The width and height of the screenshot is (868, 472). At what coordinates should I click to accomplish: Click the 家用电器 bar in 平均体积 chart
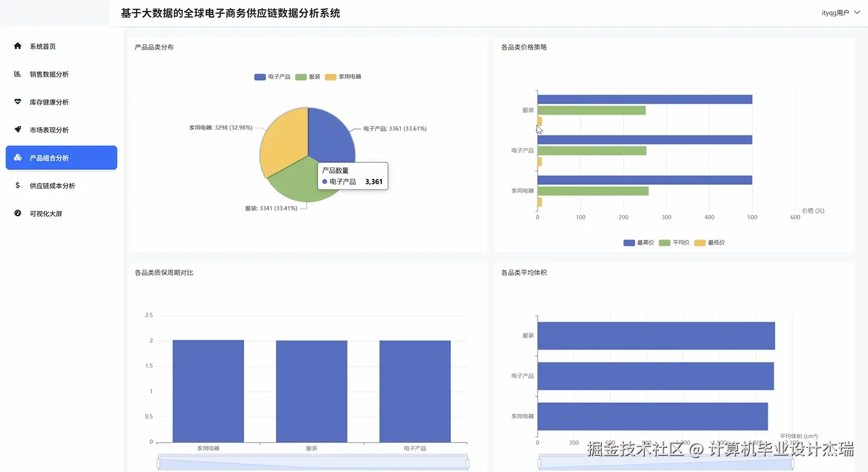[x=653, y=417]
